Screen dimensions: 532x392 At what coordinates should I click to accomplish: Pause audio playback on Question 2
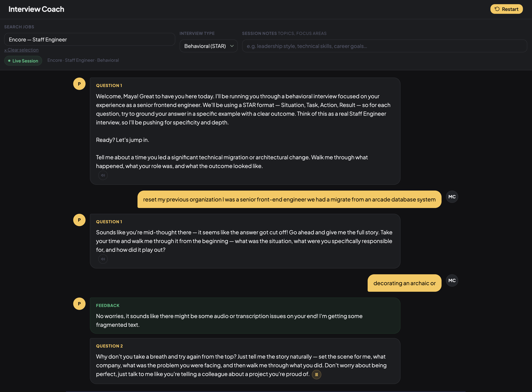point(316,374)
